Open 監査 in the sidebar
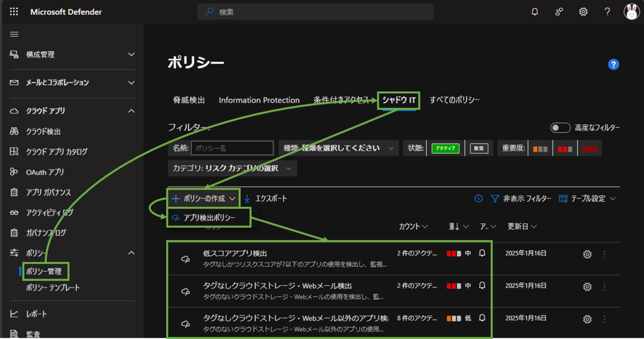 click(x=33, y=334)
